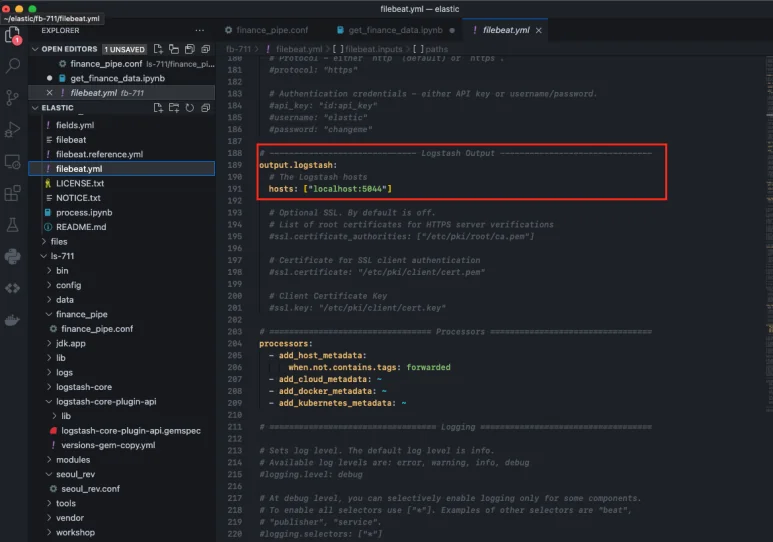
Task: Refresh the ELASTIC explorer tree
Action: (188, 108)
